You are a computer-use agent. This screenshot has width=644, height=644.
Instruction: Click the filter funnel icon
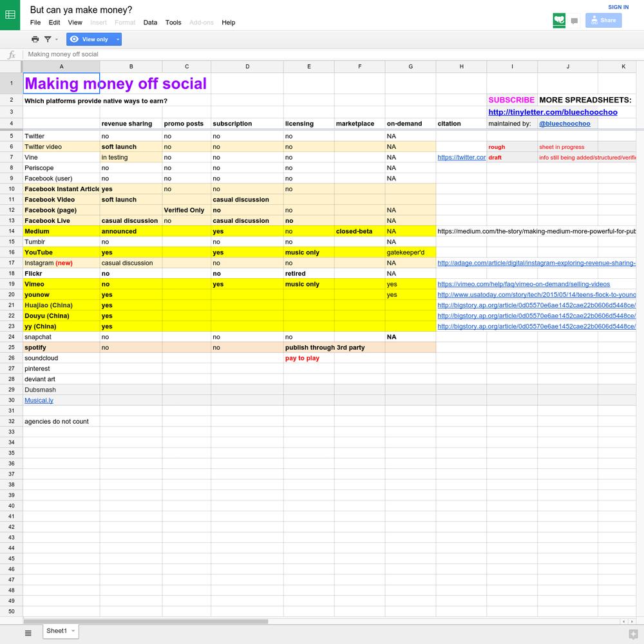pos(48,39)
